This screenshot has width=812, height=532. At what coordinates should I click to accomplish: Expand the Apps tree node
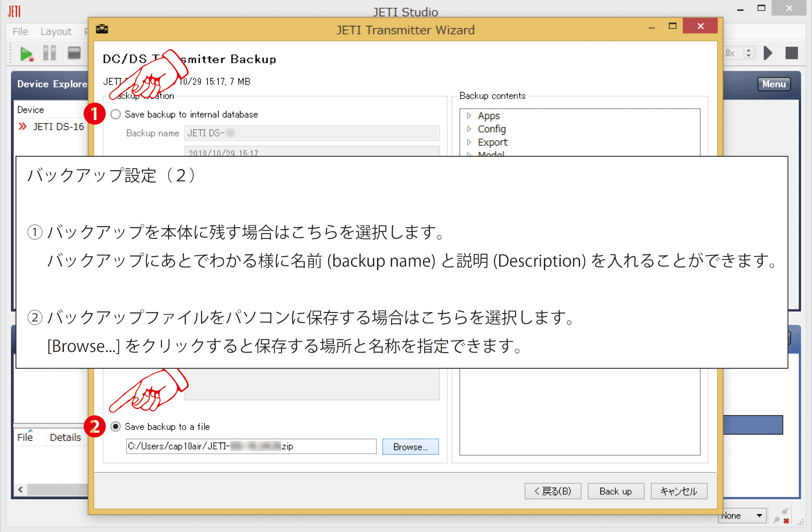click(x=469, y=115)
